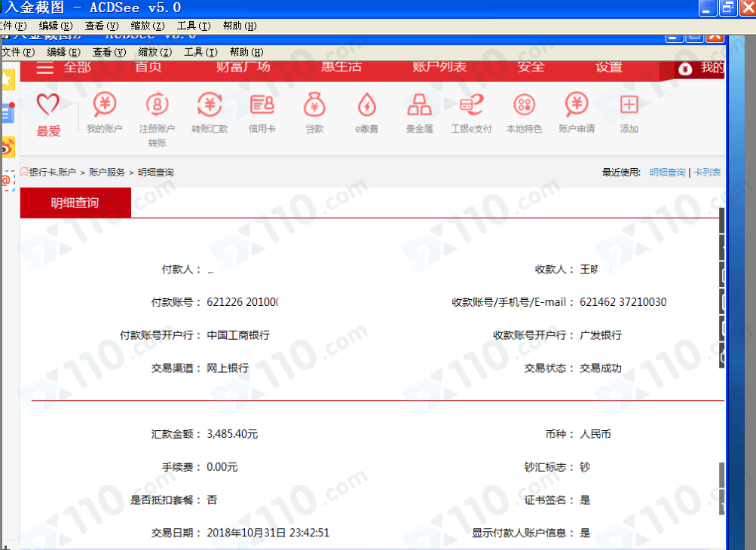Select the 明细查询 red tab
This screenshot has height=550, width=756.
pyautogui.click(x=75, y=203)
